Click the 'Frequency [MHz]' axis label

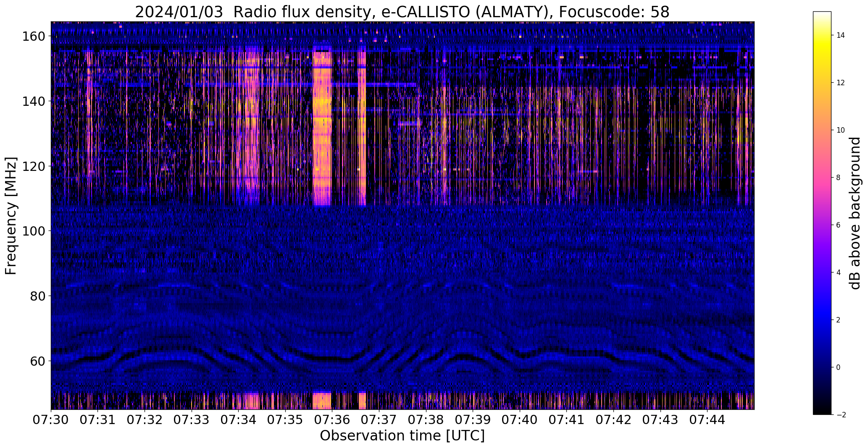(x=11, y=216)
